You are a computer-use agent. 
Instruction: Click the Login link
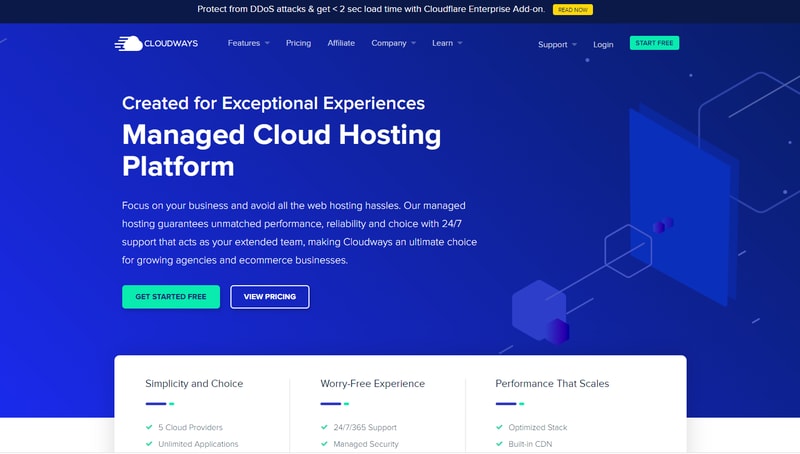[x=603, y=44]
